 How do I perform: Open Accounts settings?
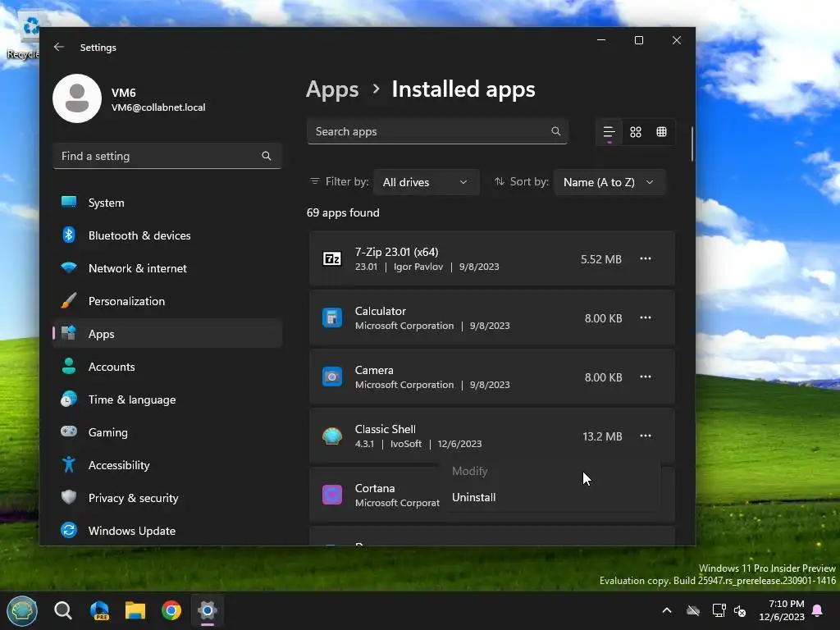[x=167, y=367]
